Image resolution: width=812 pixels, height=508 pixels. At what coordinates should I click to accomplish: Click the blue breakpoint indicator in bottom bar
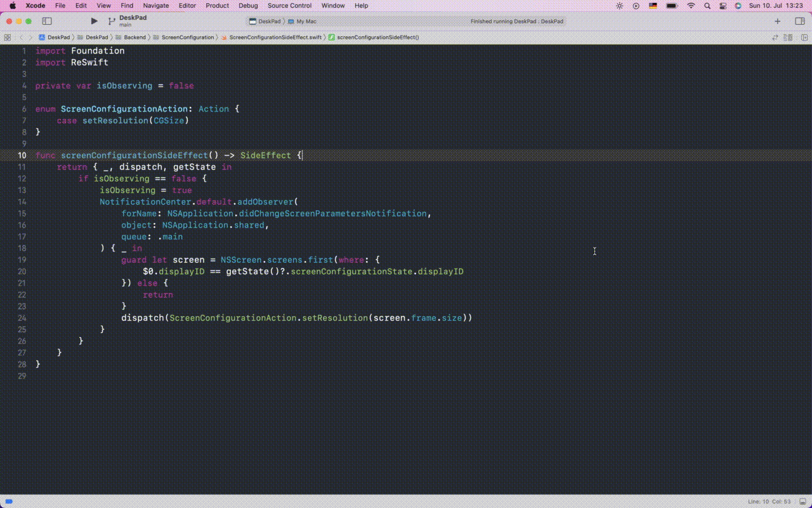[9, 502]
